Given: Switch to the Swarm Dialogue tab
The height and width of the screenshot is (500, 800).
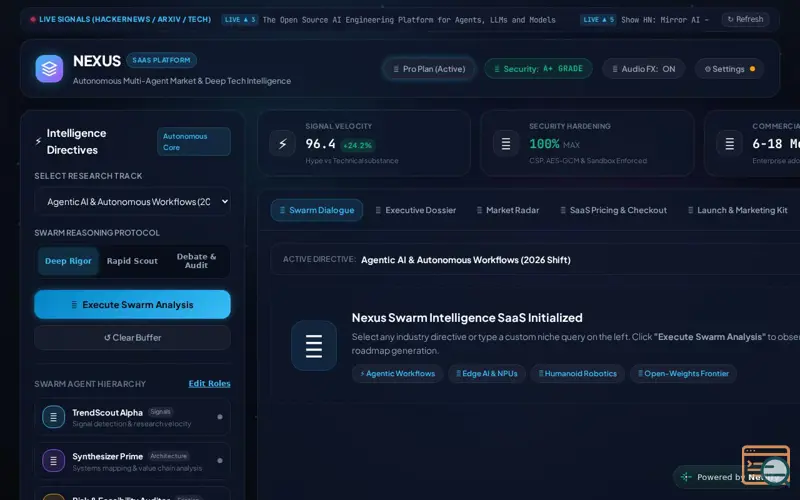Looking at the screenshot, I should [x=317, y=210].
